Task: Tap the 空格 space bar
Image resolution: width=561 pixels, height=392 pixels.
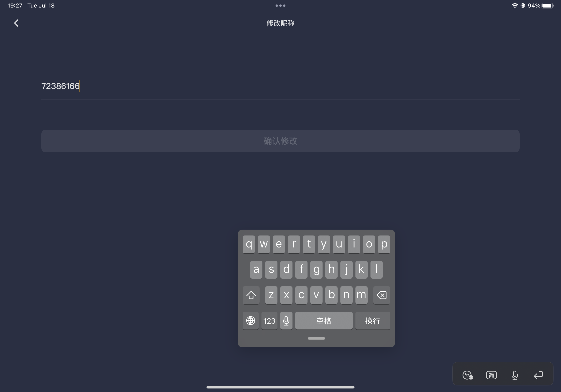Action: (324, 320)
